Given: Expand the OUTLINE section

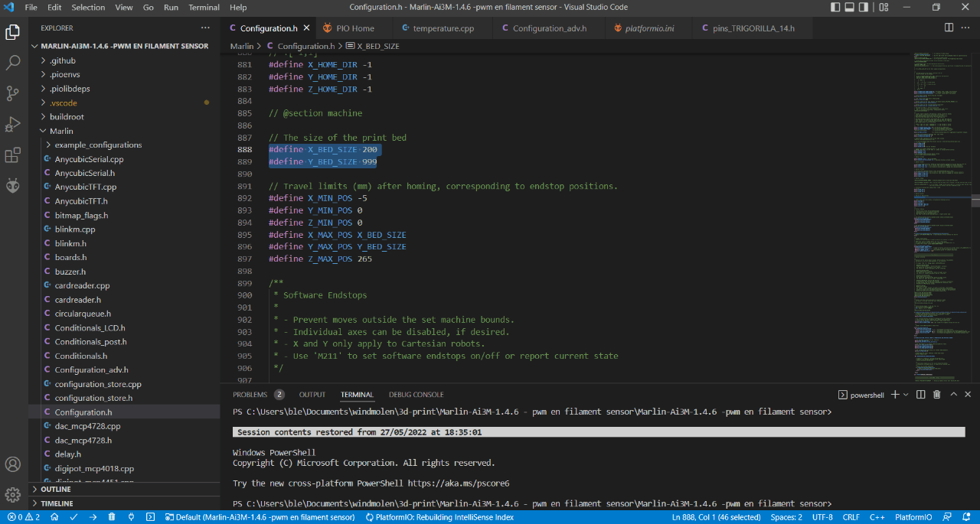Looking at the screenshot, I should click(56, 490).
